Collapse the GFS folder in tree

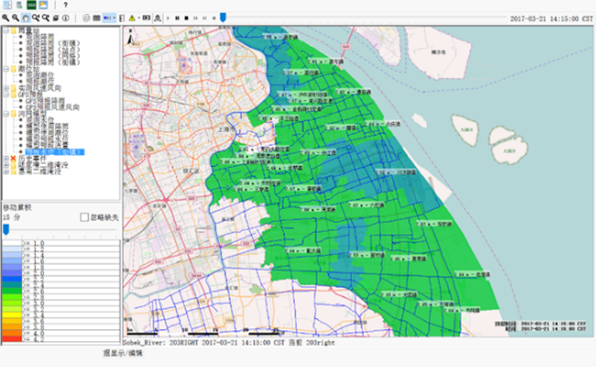6,94
